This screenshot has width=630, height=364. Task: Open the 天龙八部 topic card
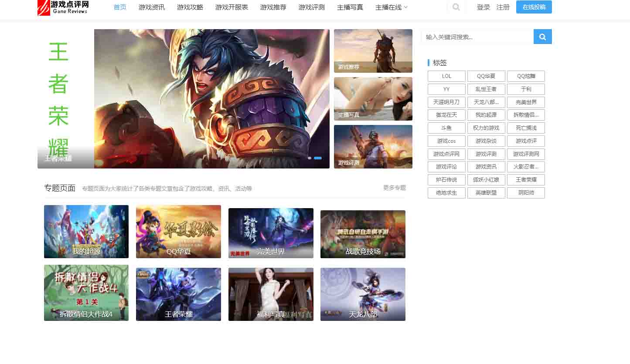point(363,294)
